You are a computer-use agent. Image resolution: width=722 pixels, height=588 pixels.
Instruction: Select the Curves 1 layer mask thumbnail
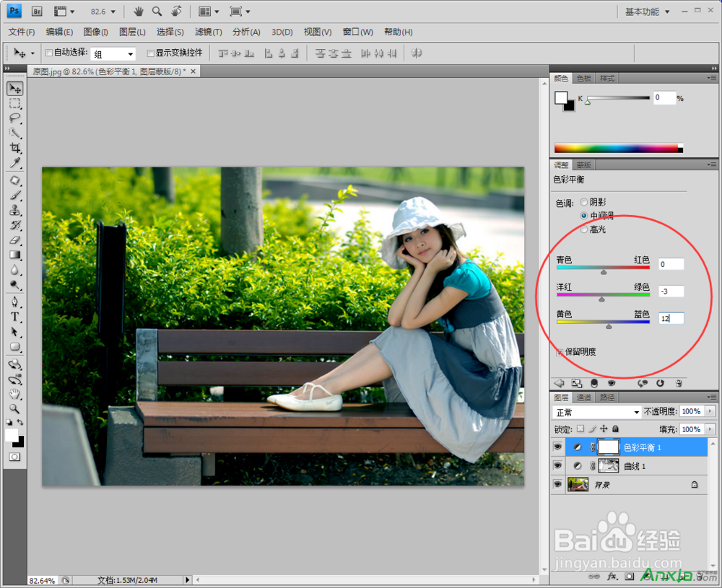(x=608, y=465)
